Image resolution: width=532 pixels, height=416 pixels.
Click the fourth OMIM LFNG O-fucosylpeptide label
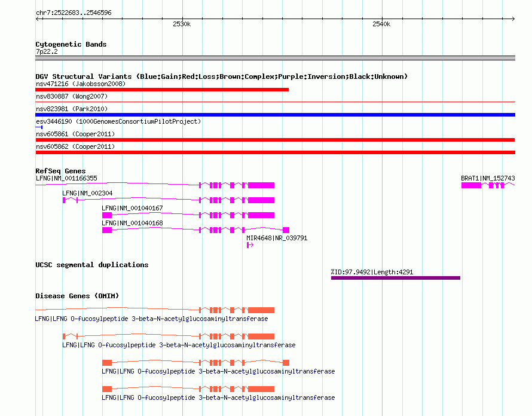pyautogui.click(x=218, y=397)
